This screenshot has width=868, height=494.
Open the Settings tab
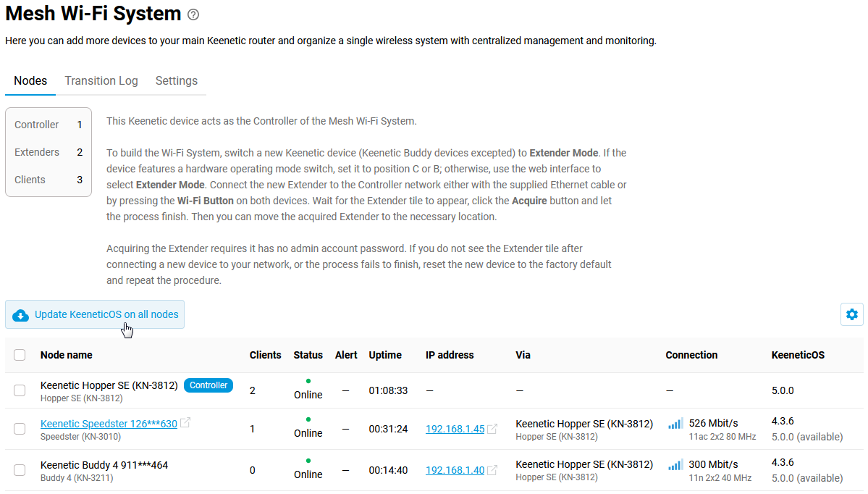click(x=177, y=80)
